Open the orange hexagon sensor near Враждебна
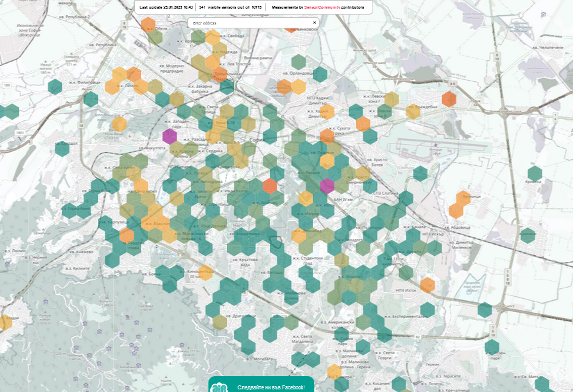 [x=449, y=99]
